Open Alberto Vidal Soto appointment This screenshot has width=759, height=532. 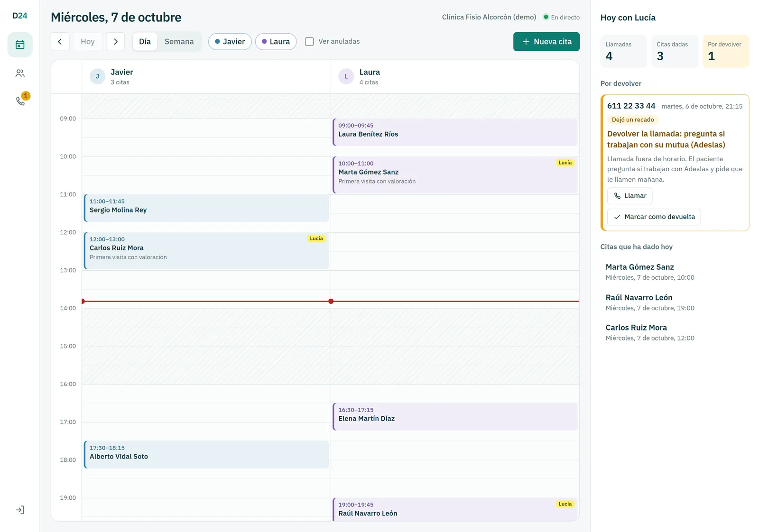tap(206, 455)
